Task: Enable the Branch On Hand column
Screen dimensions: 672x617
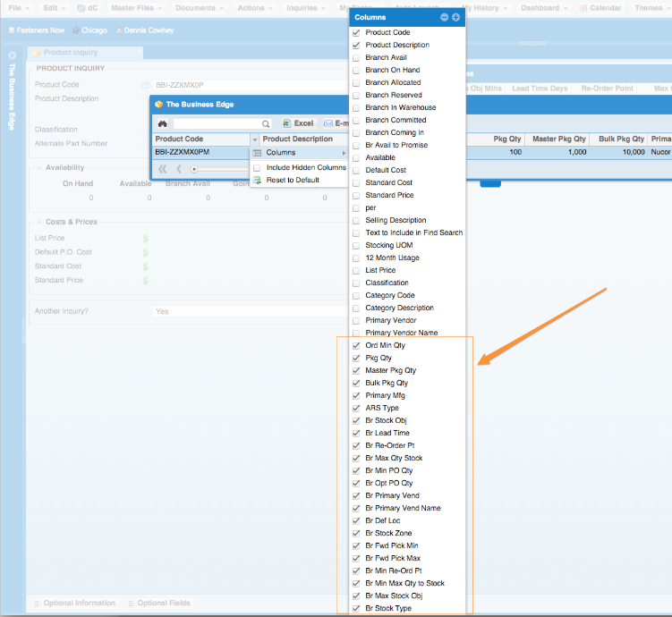Action: coord(356,71)
